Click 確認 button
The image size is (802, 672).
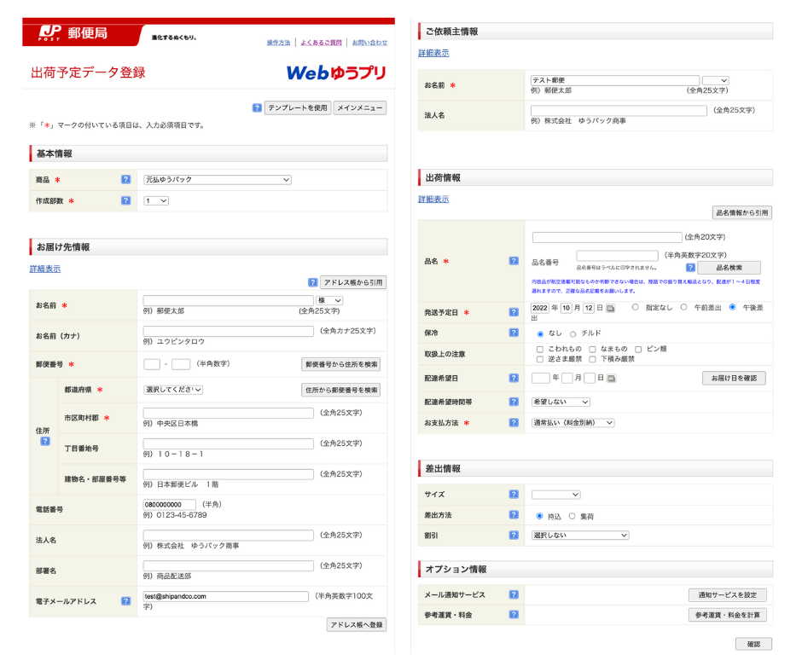point(753,644)
